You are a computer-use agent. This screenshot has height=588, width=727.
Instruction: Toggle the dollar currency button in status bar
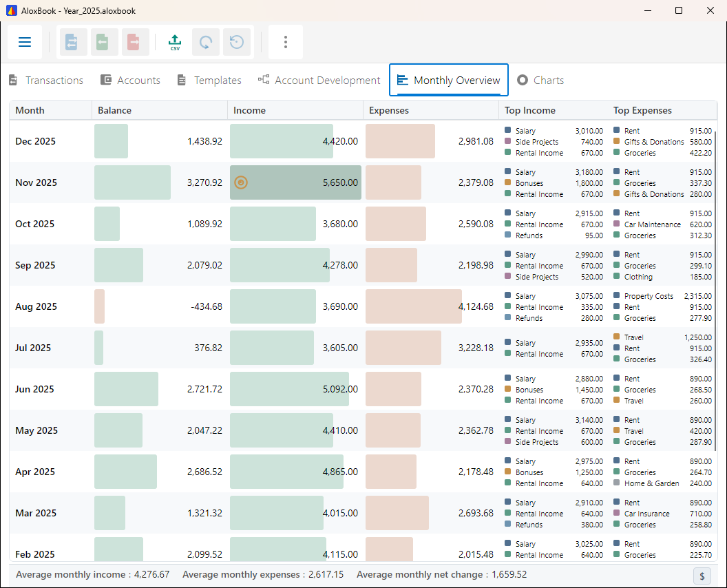702,576
